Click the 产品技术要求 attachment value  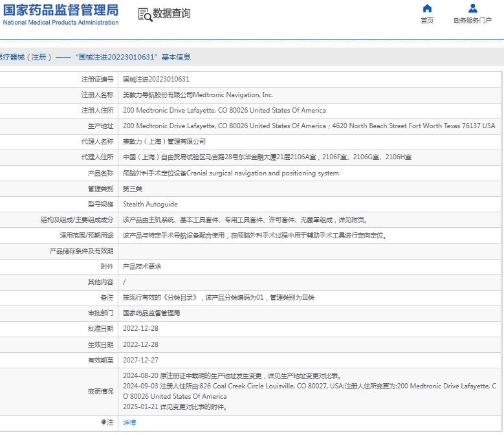point(142,267)
